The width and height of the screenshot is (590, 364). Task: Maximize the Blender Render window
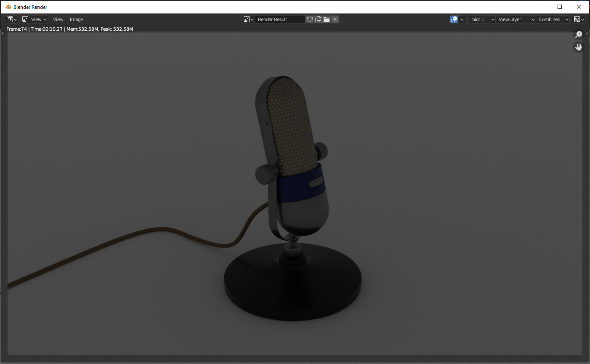coord(560,7)
